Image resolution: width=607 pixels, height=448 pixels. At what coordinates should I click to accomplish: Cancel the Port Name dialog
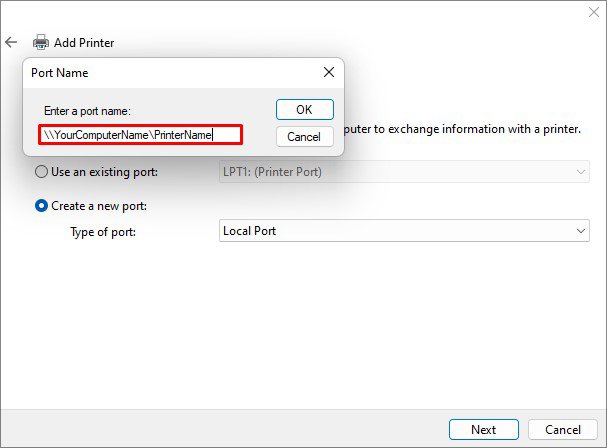point(304,136)
